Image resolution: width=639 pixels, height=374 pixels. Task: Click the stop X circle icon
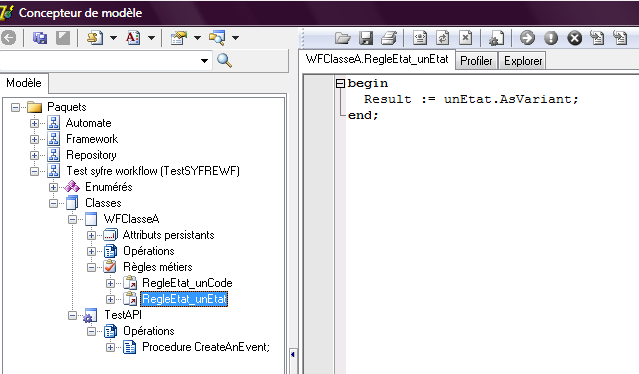(x=575, y=38)
